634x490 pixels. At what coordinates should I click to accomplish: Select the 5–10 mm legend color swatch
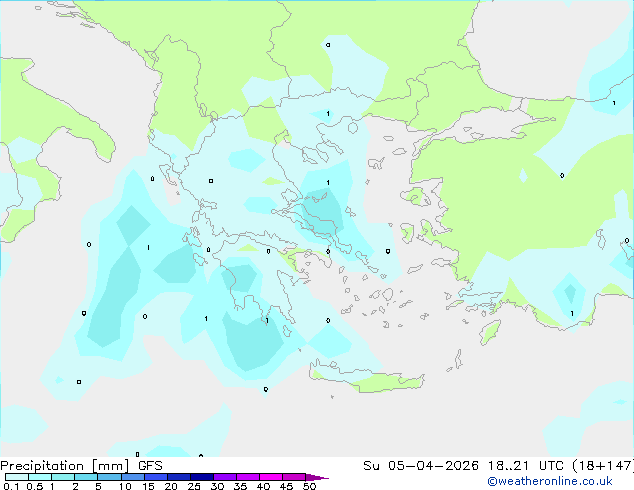109,477
